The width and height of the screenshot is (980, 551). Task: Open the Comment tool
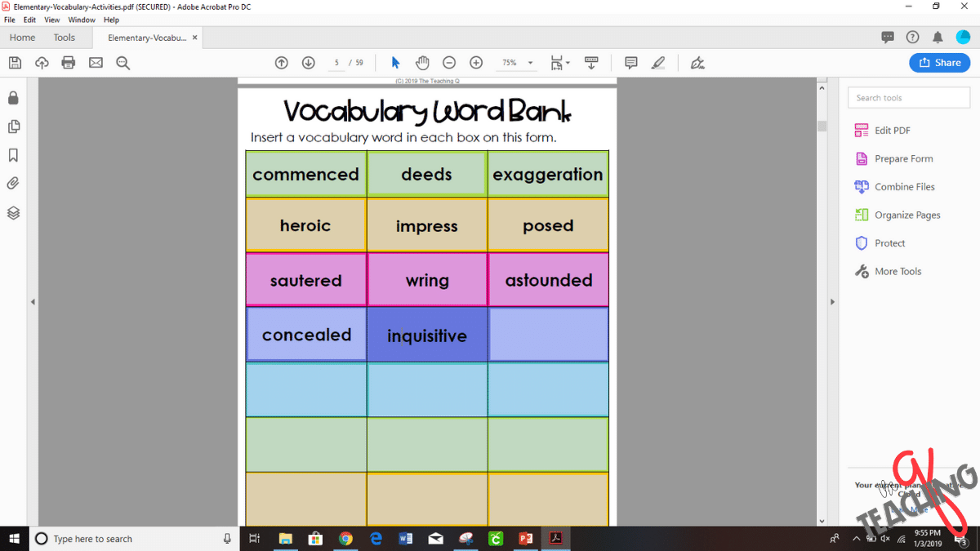pyautogui.click(x=630, y=62)
